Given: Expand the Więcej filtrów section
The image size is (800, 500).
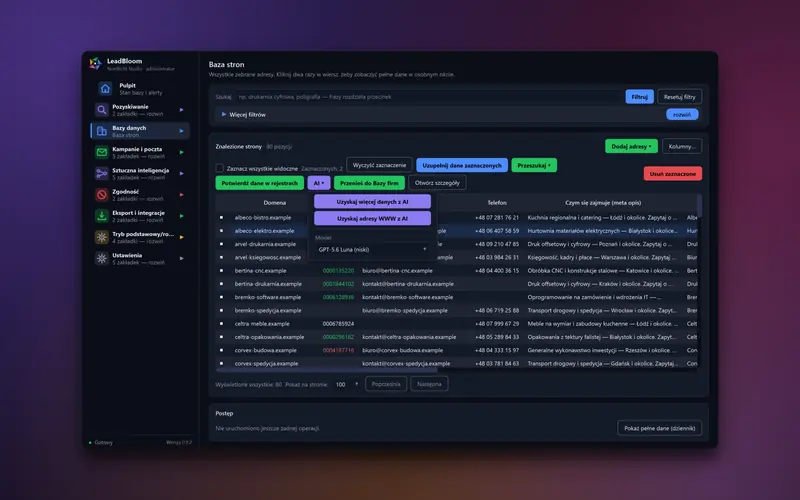Looking at the screenshot, I should pyautogui.click(x=243, y=114).
